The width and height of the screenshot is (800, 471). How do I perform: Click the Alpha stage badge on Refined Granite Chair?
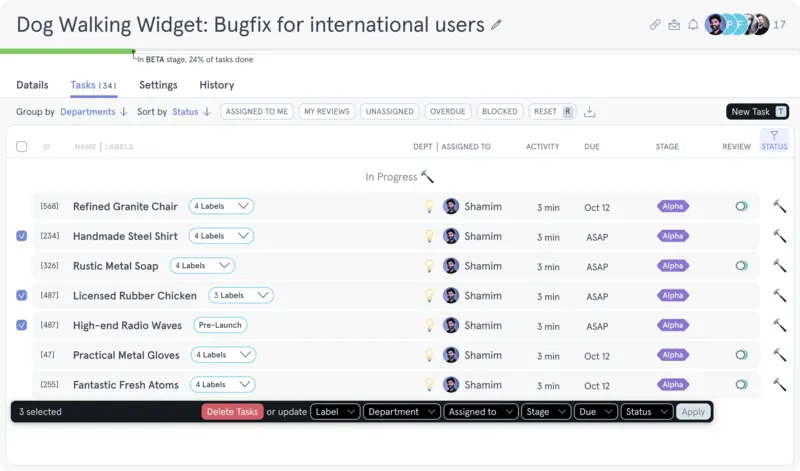(672, 206)
